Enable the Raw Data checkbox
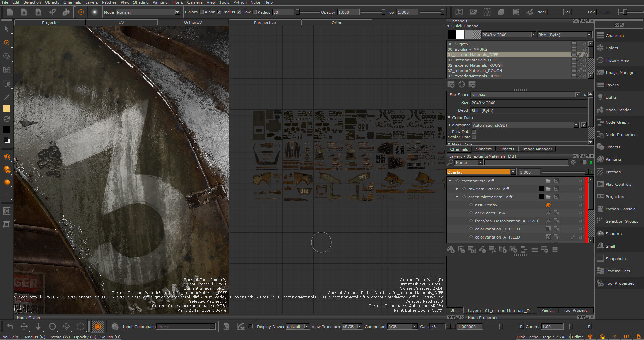644x340 pixels. pyautogui.click(x=474, y=132)
